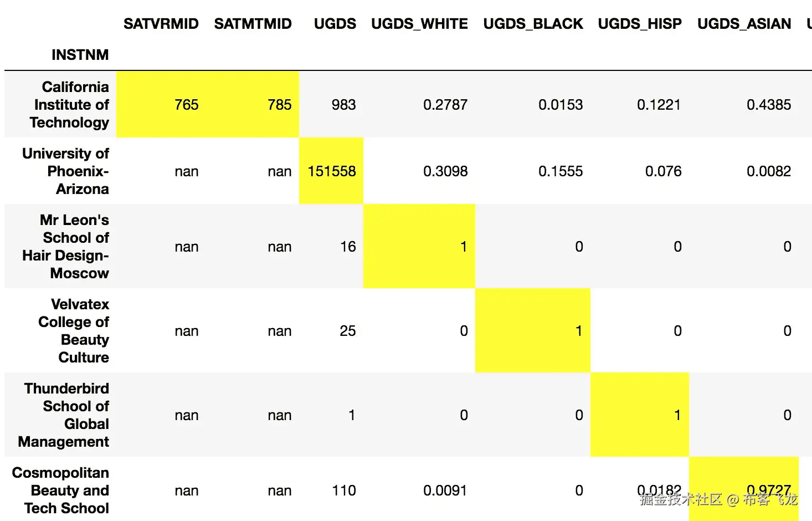Select University of Phoenix-Arizona row label
The height and width of the screenshot is (521, 812).
click(x=66, y=171)
